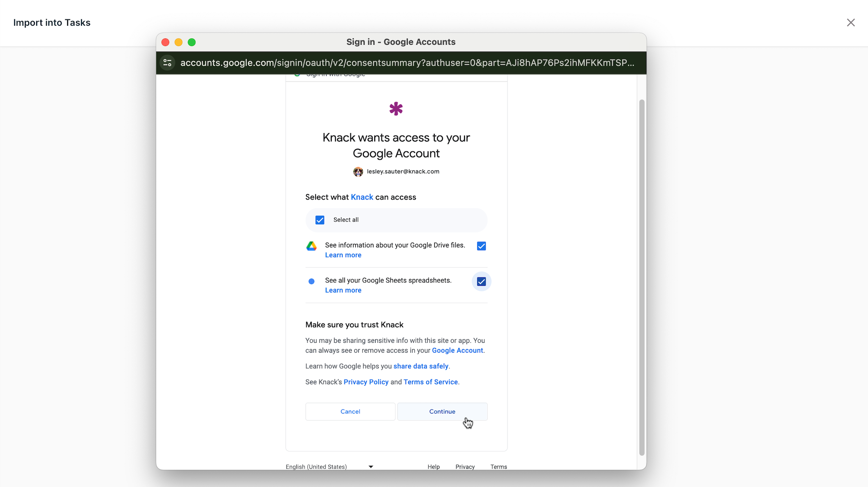
Task: Uncheck Google Drive files access checkbox
Action: coord(481,246)
